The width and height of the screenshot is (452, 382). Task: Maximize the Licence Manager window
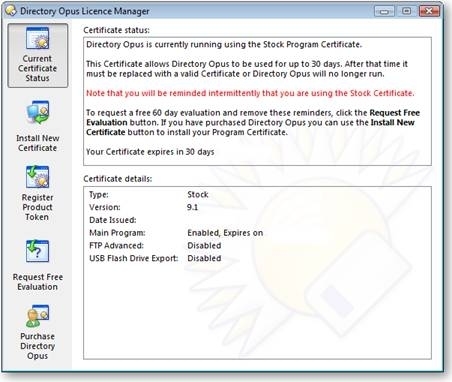(406, 11)
